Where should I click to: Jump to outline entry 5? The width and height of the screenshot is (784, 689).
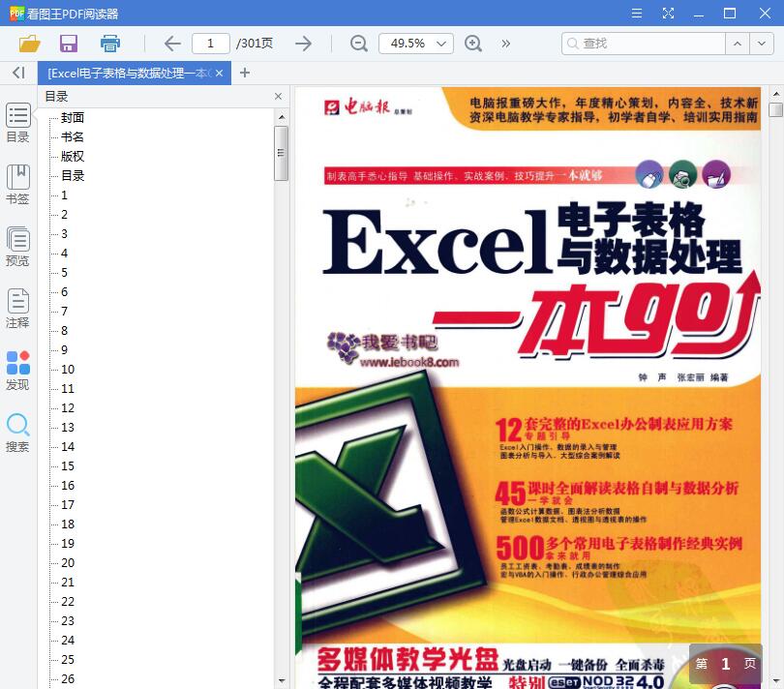64,273
